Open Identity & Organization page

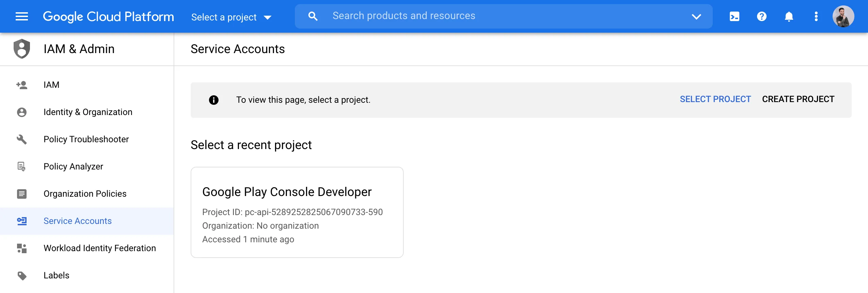(x=88, y=112)
